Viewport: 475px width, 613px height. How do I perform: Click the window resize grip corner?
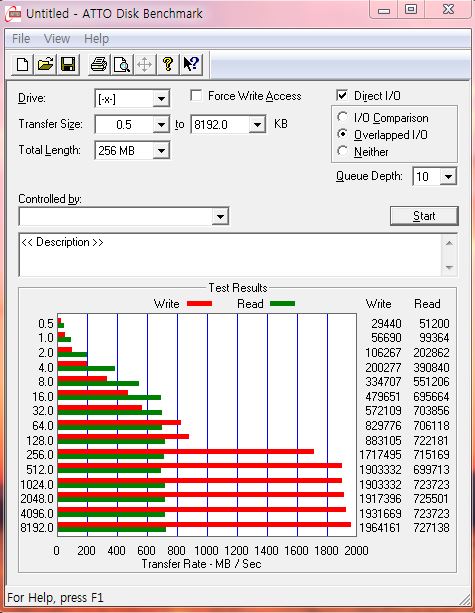(464, 599)
